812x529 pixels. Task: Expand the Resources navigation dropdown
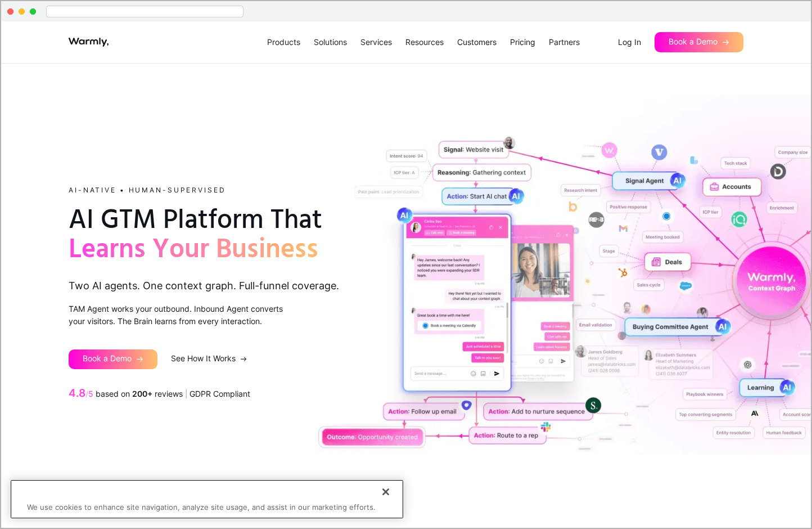pyautogui.click(x=424, y=42)
